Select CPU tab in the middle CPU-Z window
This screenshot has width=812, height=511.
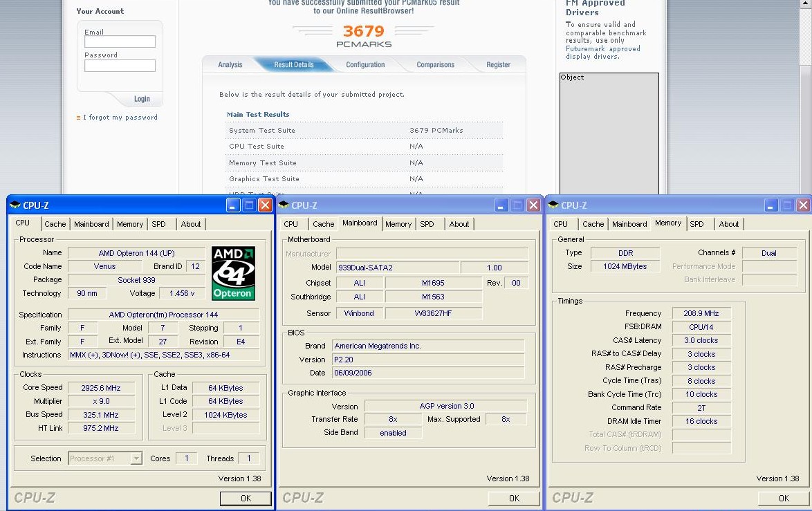(291, 224)
